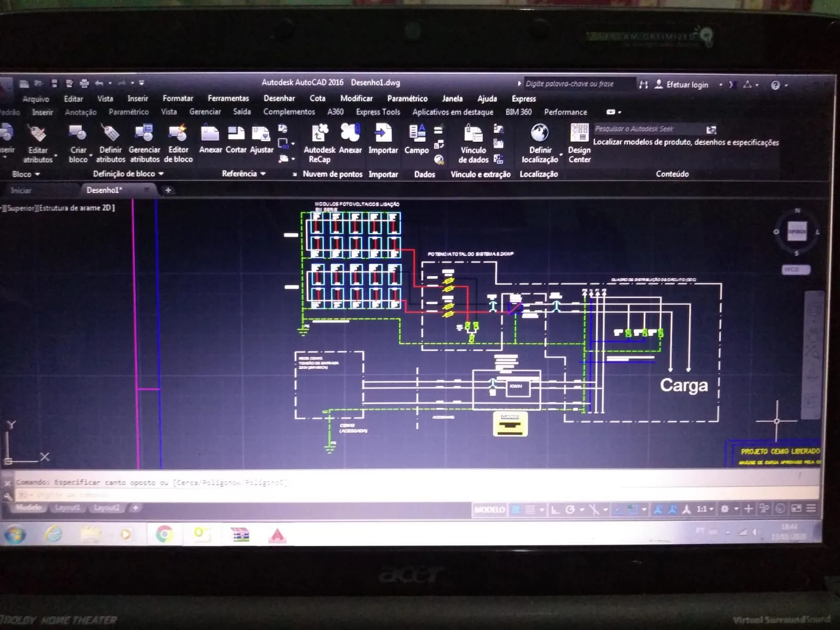Image resolution: width=840 pixels, height=630 pixels.
Task: Click the Gerenciar atributos icon
Action: 144,134
